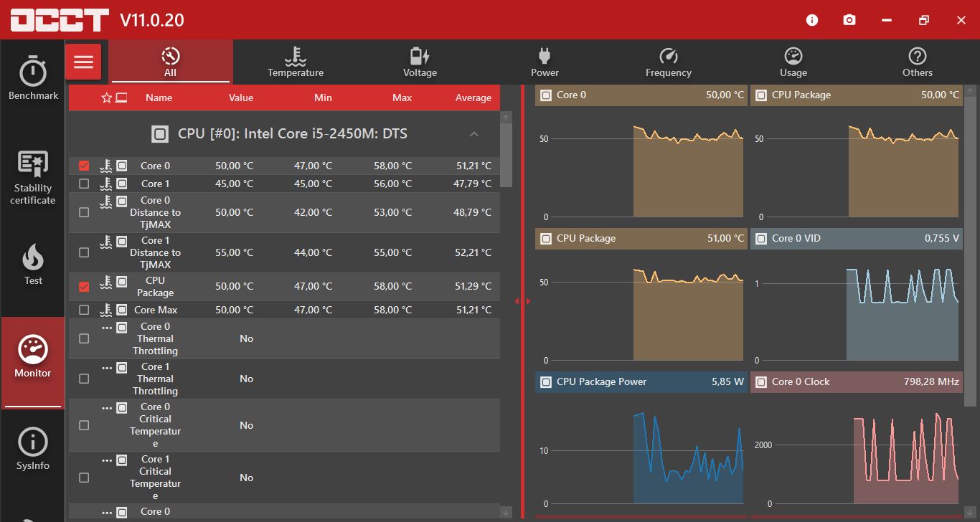Check the Core 0 Critical Temperature checkbox
The image size is (980, 522).
coord(84,425)
